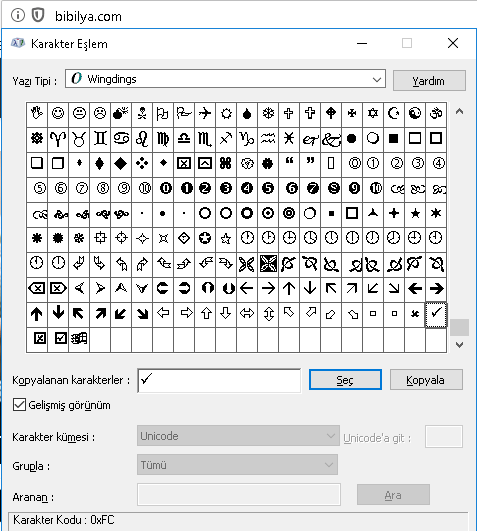The height and width of the screenshot is (531, 477).
Task: Click the bibilya.com address text
Action: click(x=88, y=16)
